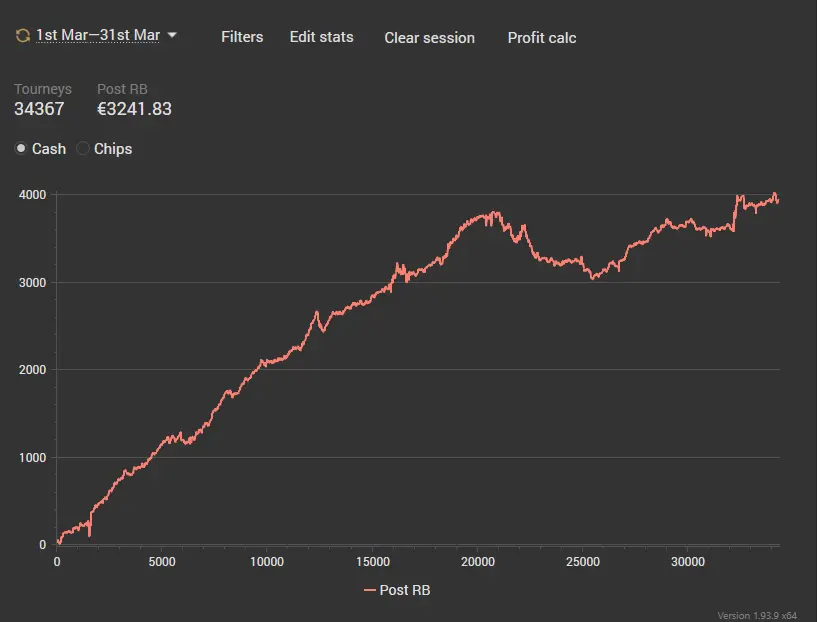Click the orange refresh icon beside date range
Image resolution: width=817 pixels, height=622 pixels.
[22, 36]
